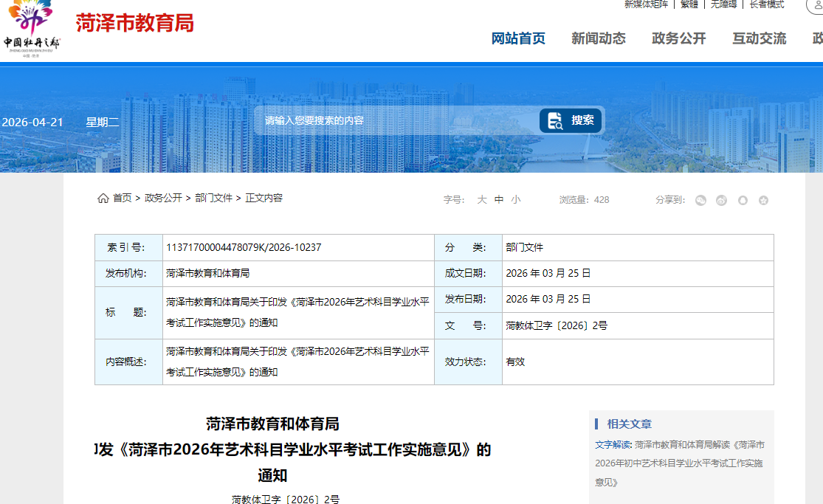Toggle elderly mode (长者模式)
Viewport: 823px width, 504px height.
click(766, 4)
